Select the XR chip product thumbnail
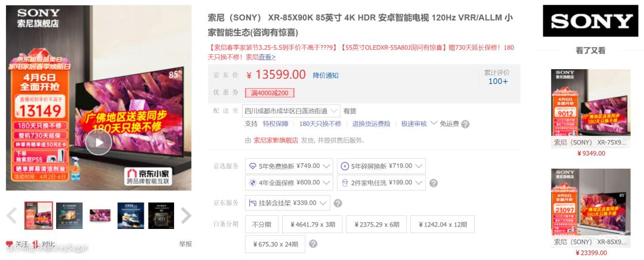This screenshot has height=260, width=644. (161, 216)
